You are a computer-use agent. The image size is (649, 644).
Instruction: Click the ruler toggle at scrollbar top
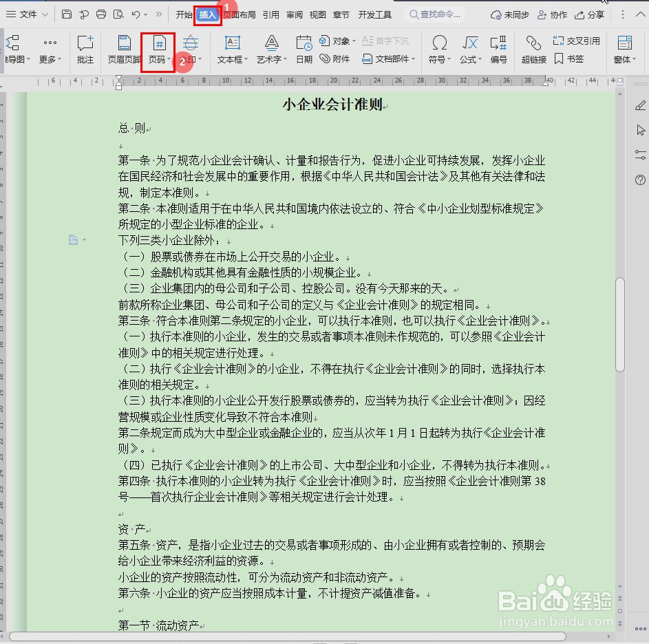[620, 82]
